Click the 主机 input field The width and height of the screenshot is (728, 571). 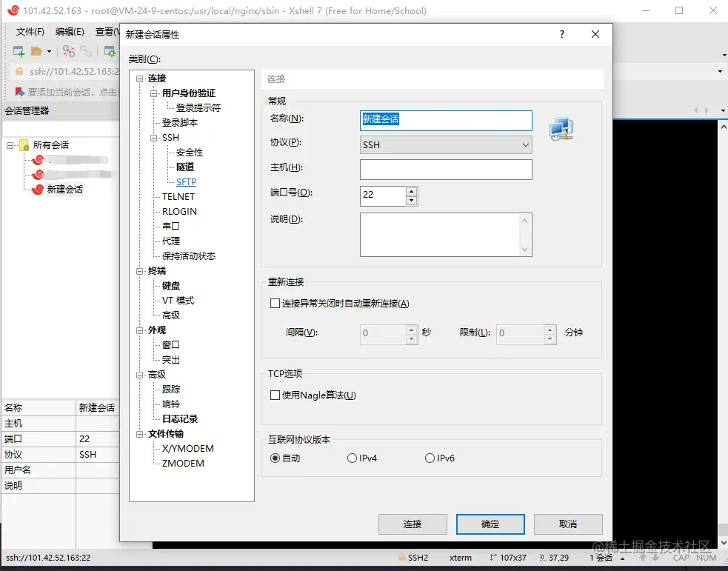[446, 170]
